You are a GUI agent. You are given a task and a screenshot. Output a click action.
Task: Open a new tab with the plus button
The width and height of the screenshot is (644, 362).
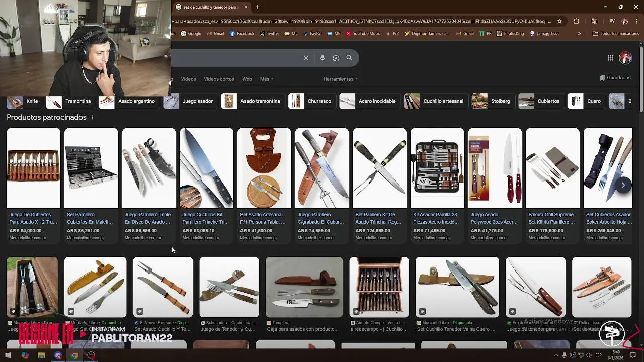pos(258,7)
